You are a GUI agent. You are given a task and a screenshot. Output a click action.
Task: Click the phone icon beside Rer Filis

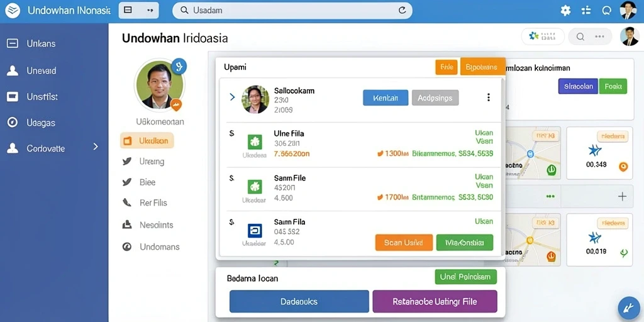click(x=127, y=203)
